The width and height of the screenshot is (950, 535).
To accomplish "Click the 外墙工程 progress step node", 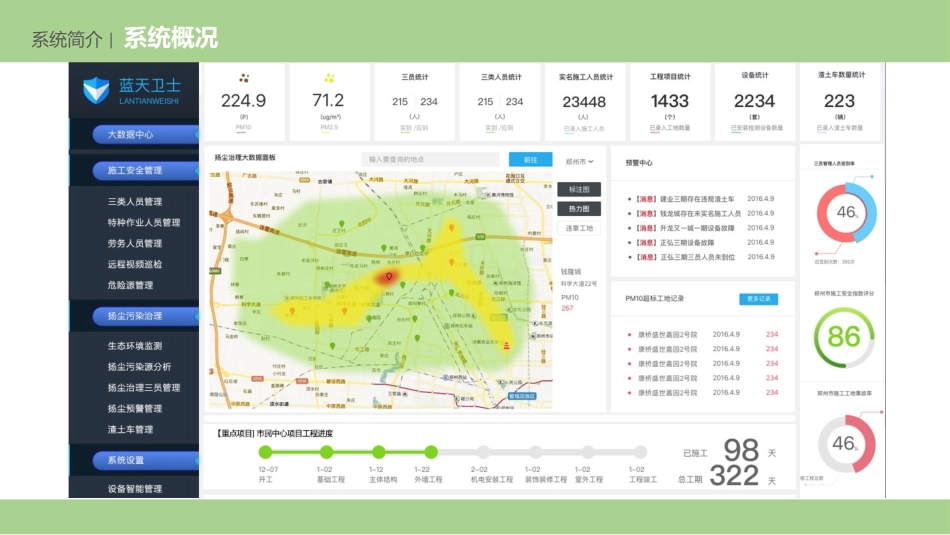I will pyautogui.click(x=431, y=452).
